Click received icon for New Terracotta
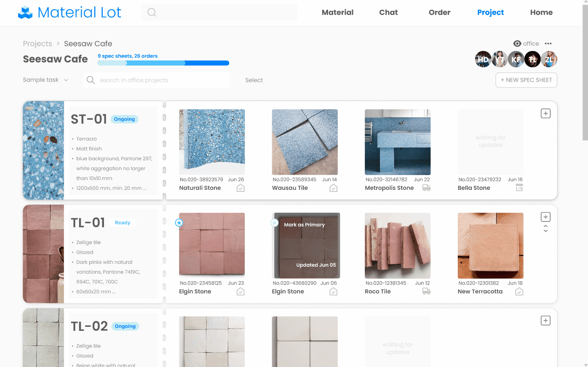Viewport: 588px width, 367px height. (x=520, y=292)
